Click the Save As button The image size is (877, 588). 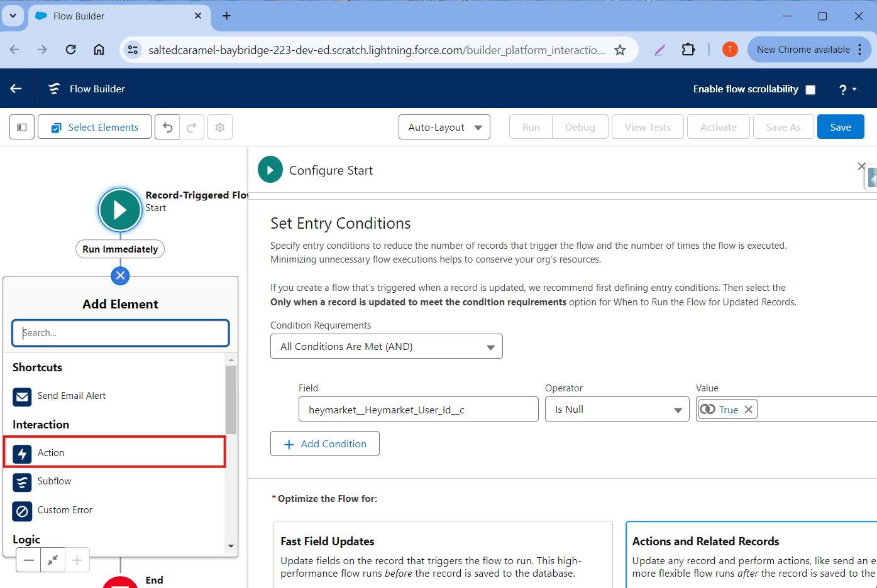click(x=783, y=127)
